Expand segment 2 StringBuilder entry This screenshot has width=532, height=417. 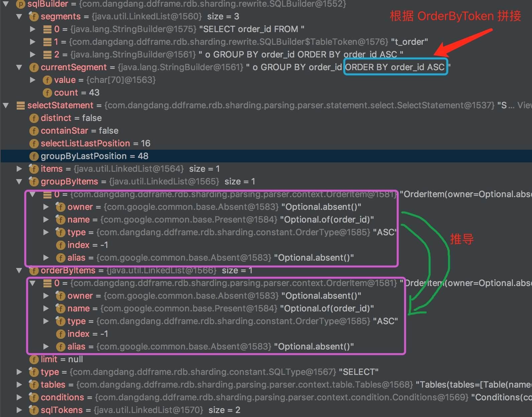[x=32, y=54]
